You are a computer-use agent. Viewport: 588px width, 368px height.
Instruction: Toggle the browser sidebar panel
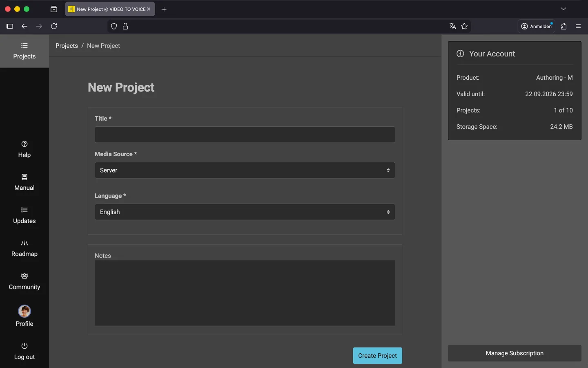10,26
